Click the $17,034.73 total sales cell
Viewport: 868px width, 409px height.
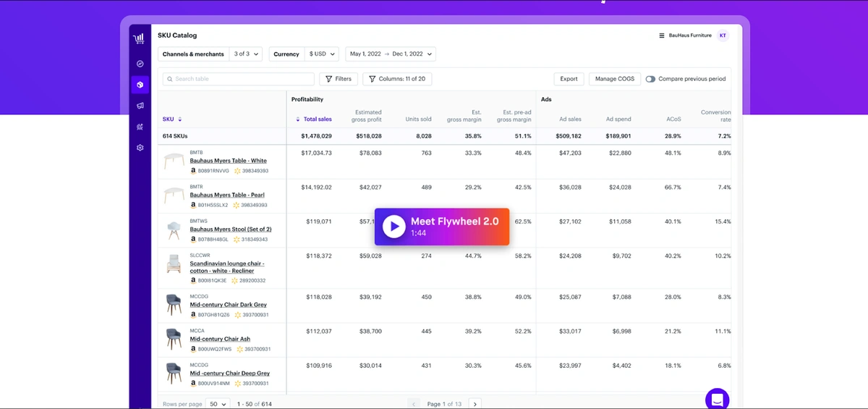tap(316, 153)
